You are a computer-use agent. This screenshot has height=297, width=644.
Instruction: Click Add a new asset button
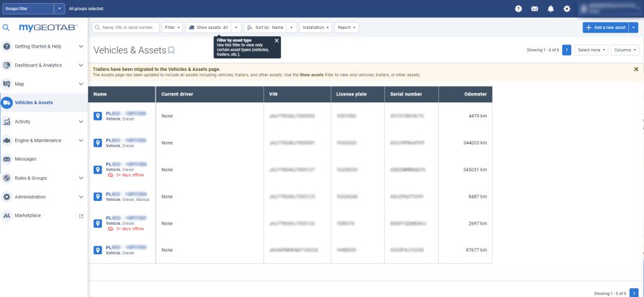click(605, 28)
